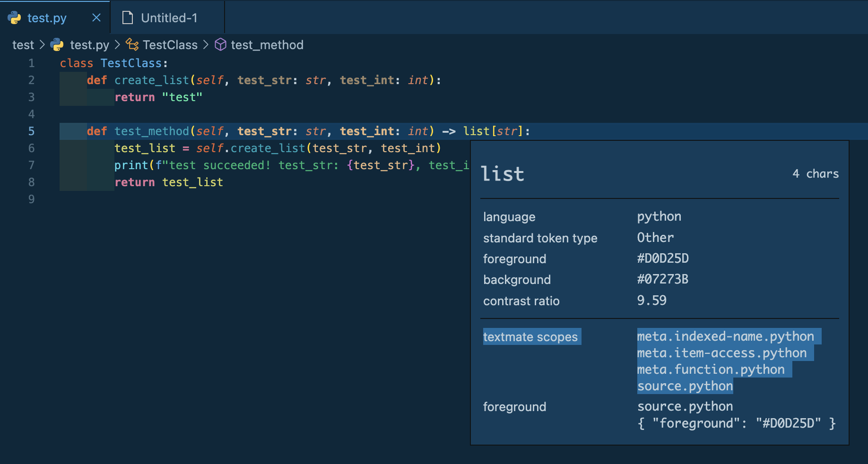Click the source.python scope entry

point(685,386)
